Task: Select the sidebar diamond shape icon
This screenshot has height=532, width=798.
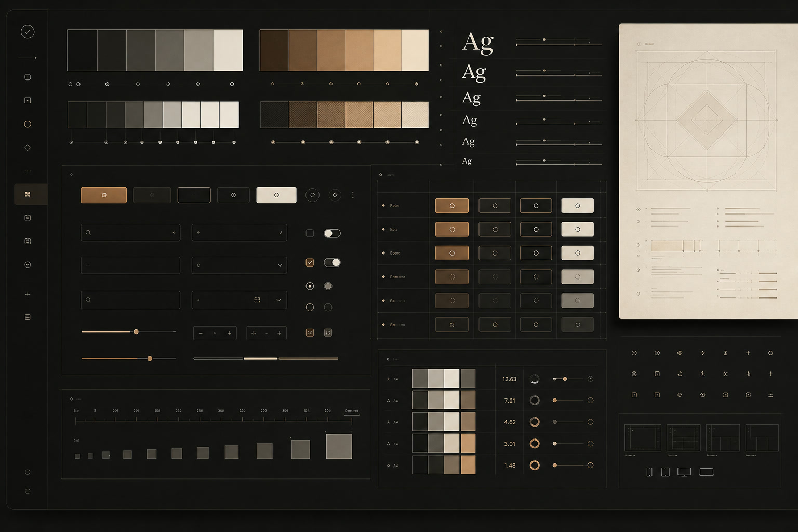Action: pyautogui.click(x=28, y=148)
